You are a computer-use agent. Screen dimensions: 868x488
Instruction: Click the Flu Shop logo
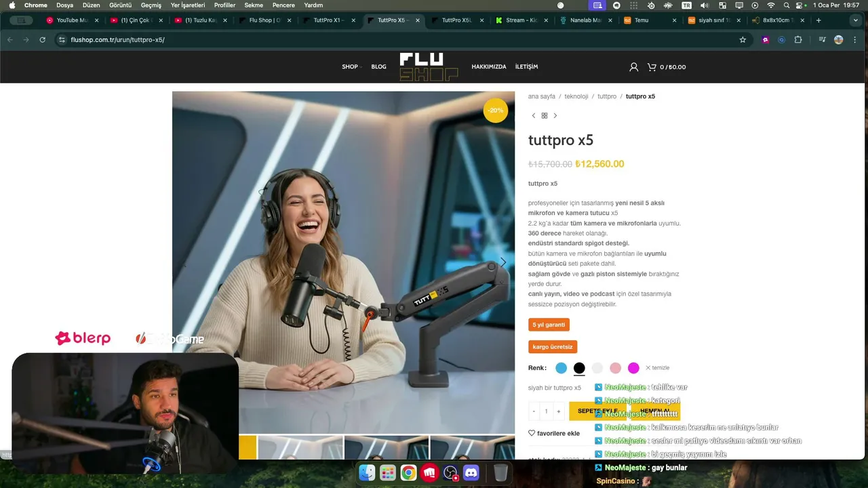(429, 67)
